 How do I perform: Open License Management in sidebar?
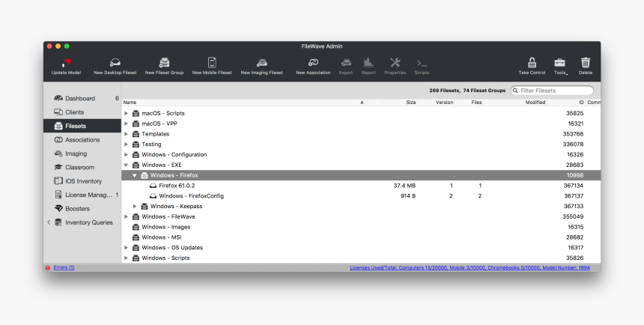pos(82,195)
